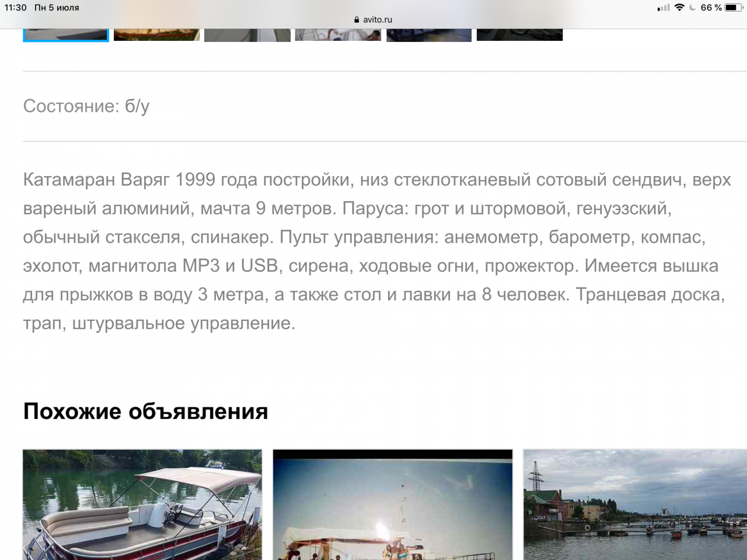The width and height of the screenshot is (747, 560).
Task: Open the middle similar listing photo
Action: [393, 505]
